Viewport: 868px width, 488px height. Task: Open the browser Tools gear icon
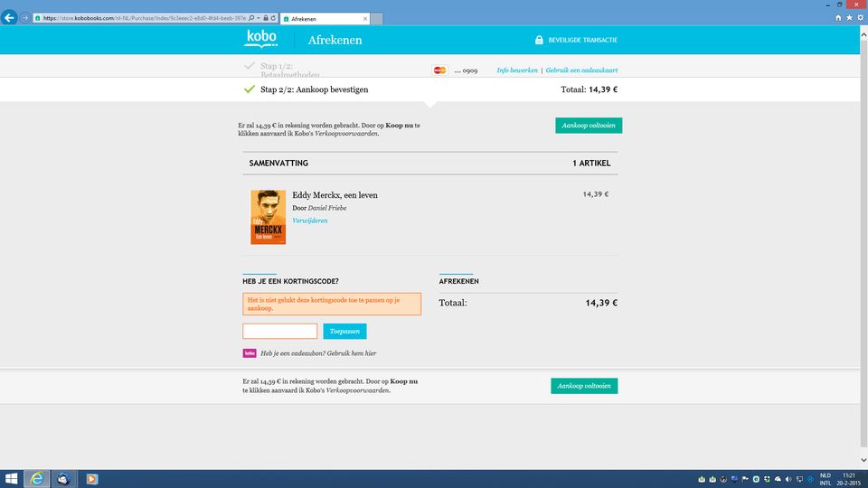(860, 18)
